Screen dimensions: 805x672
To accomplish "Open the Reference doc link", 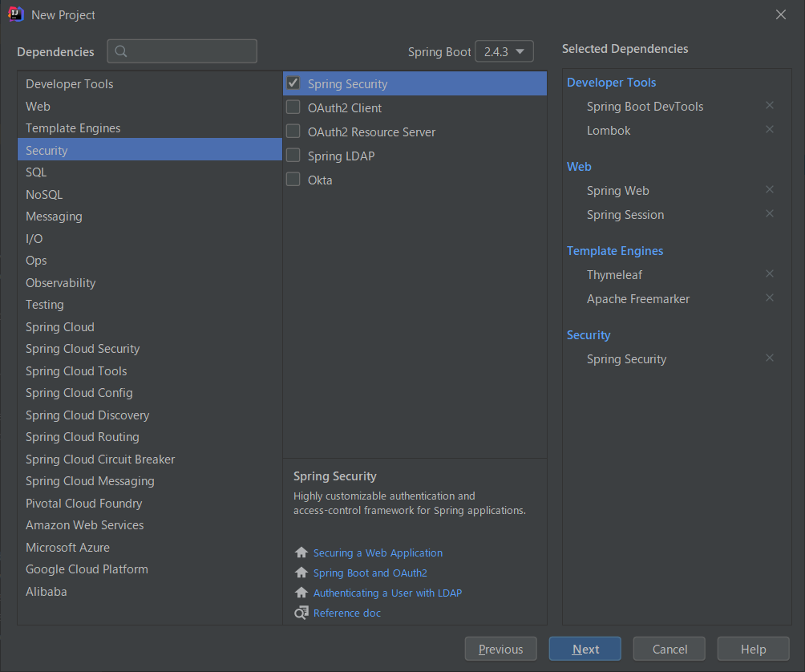I will [347, 613].
